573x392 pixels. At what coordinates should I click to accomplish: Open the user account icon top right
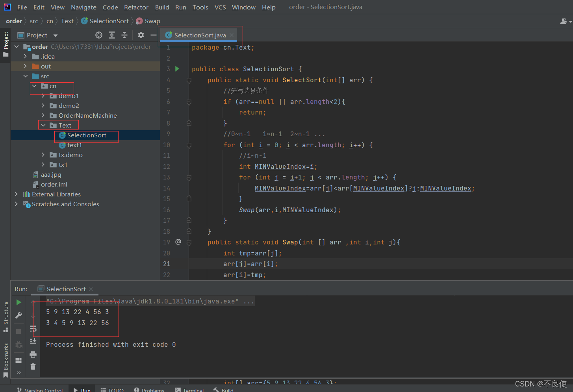(566, 21)
